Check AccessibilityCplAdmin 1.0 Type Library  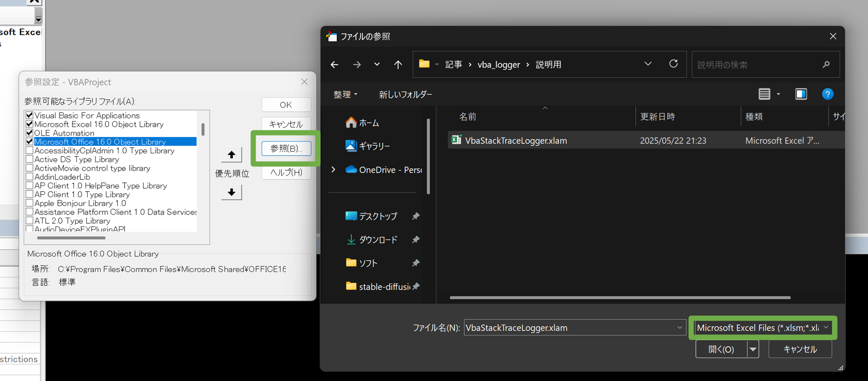30,150
